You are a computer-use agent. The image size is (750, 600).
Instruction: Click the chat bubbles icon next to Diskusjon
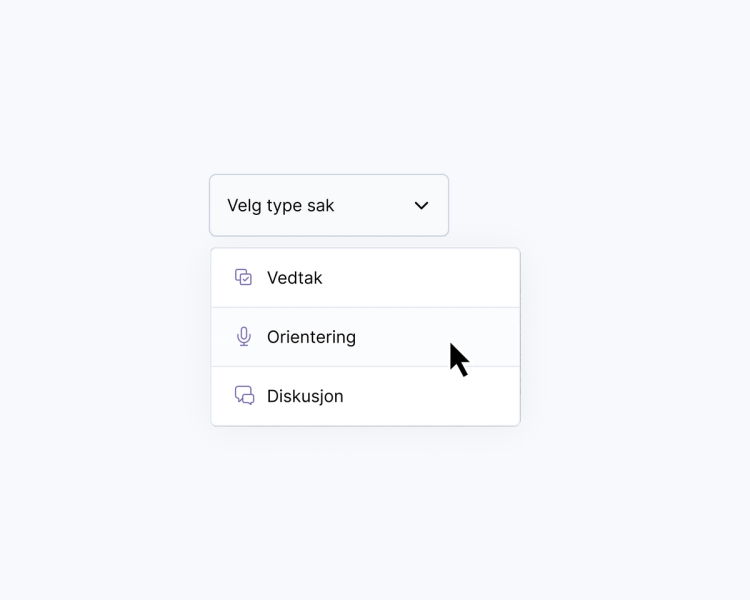(x=244, y=396)
